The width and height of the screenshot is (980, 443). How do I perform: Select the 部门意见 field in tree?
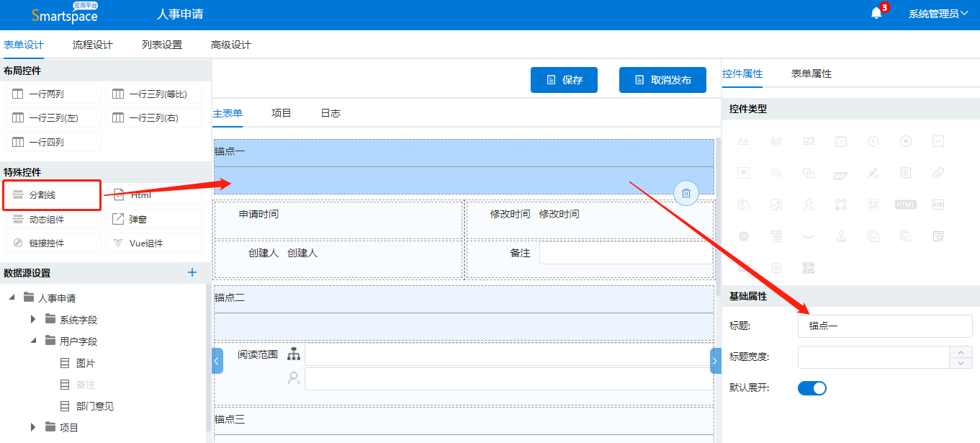pos(95,406)
